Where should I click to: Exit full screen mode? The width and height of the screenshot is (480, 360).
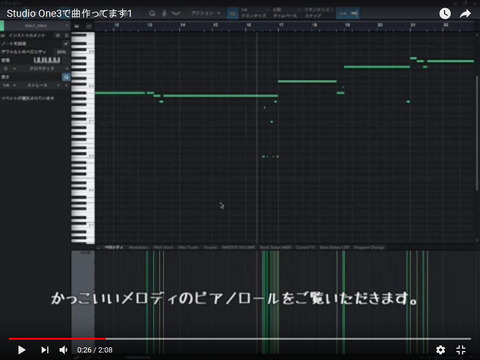click(x=461, y=350)
